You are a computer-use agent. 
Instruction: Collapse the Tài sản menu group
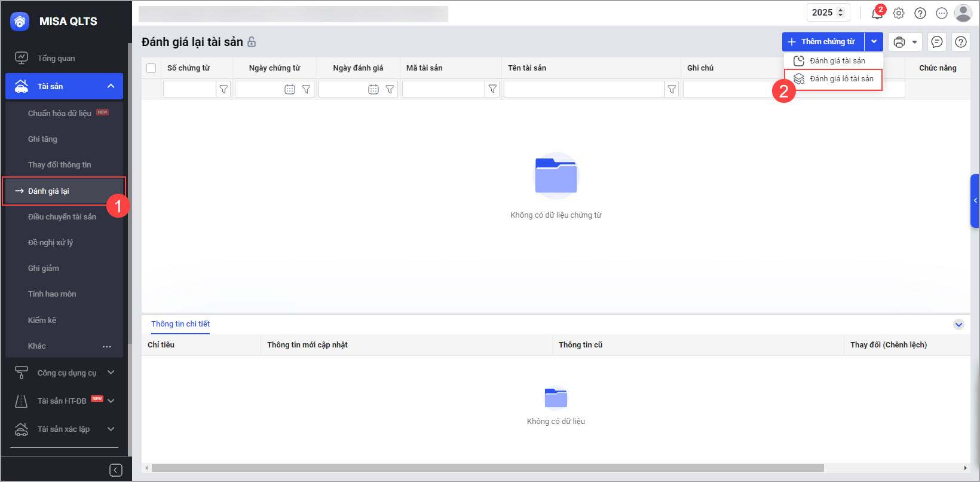pos(111,86)
